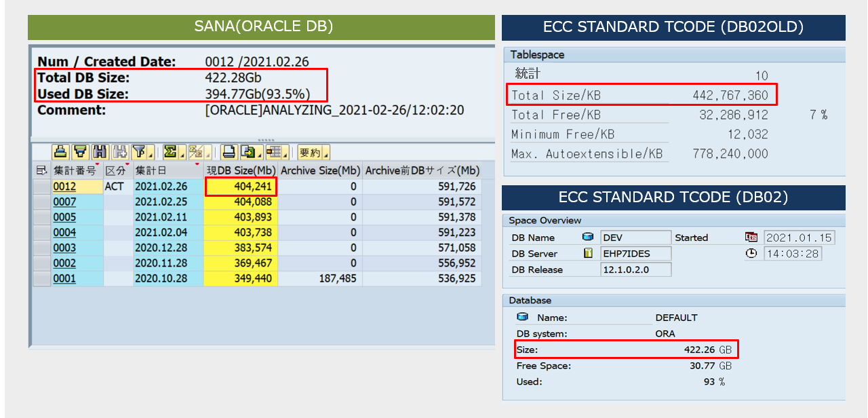The height and width of the screenshot is (418, 868).
Task: Select the 集計日 column header
Action: pyautogui.click(x=168, y=170)
